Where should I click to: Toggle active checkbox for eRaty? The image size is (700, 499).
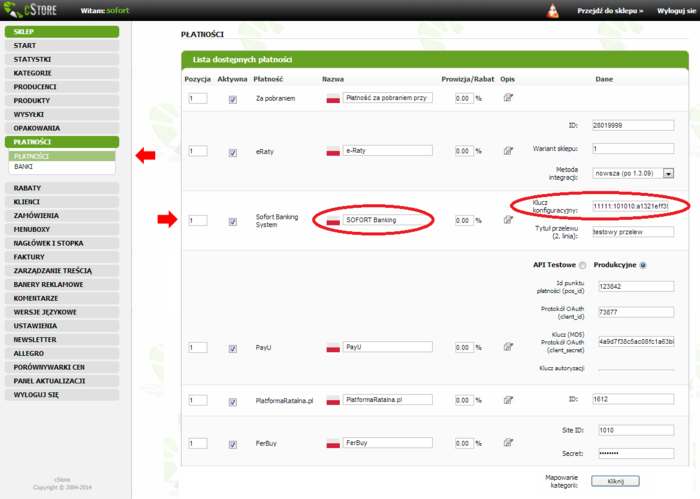(x=233, y=153)
